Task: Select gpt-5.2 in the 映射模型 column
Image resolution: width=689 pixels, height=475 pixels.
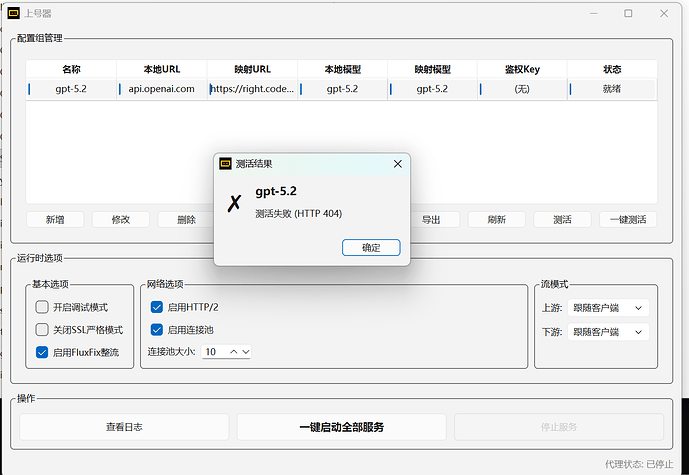Action: click(432, 89)
